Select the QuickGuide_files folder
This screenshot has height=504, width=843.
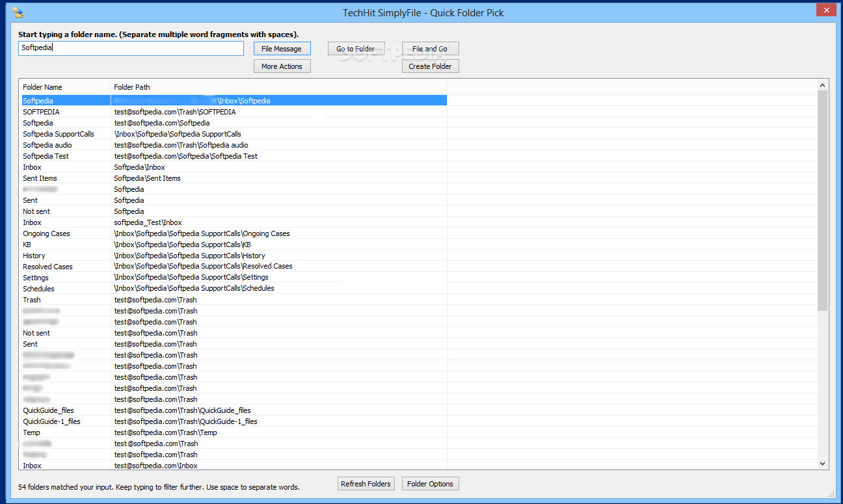(234, 410)
